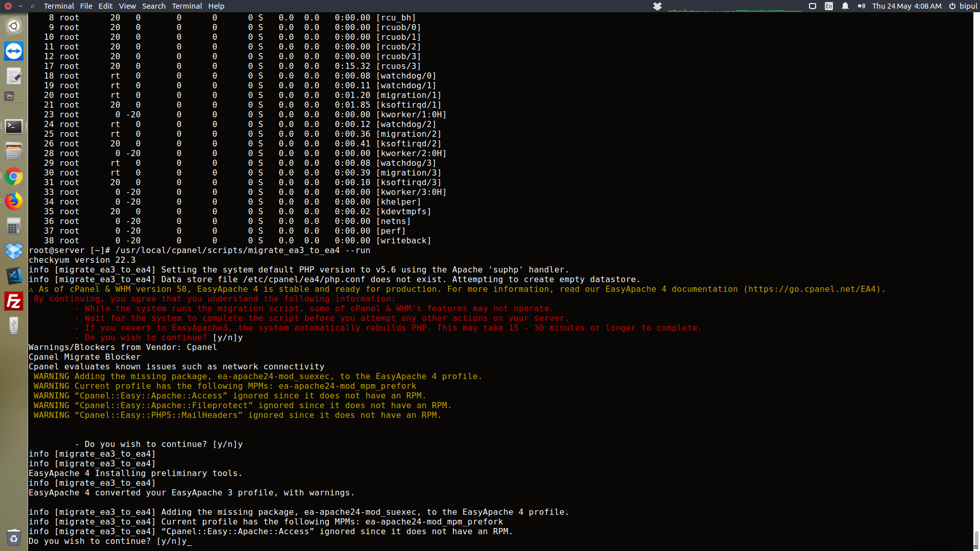The image size is (980, 551).
Task: Open the View menu
Action: click(x=128, y=6)
